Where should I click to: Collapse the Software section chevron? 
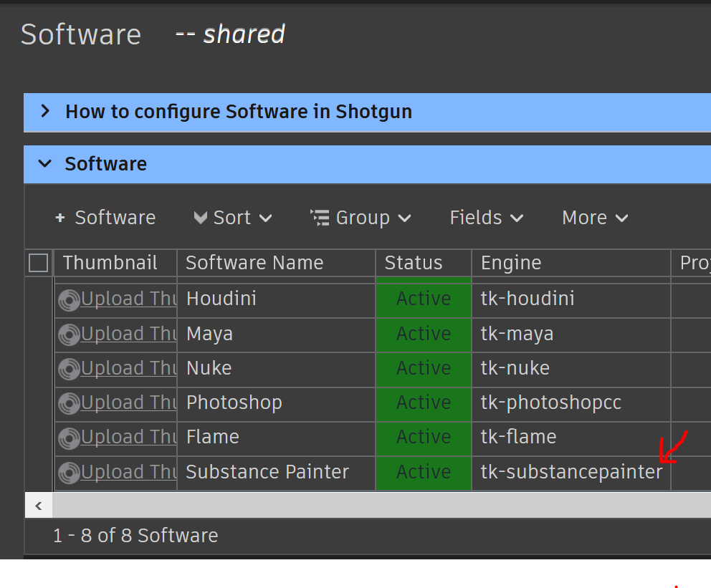(x=45, y=163)
